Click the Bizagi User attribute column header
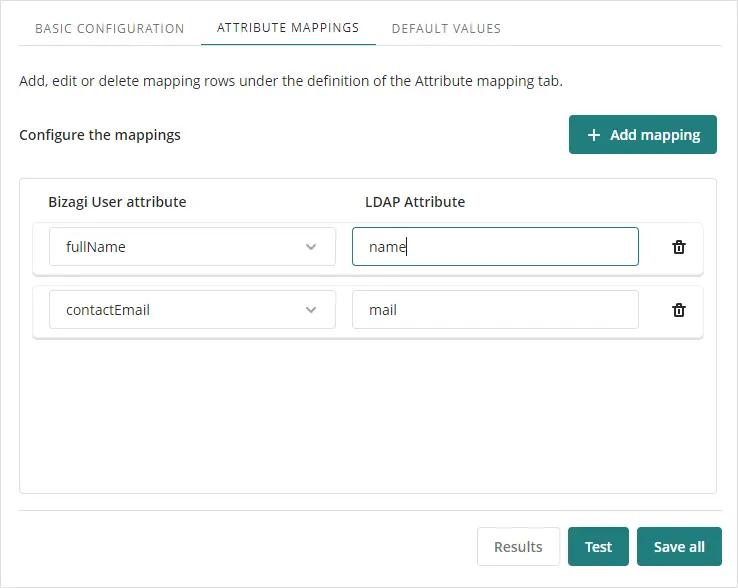This screenshot has height=588, width=738. pyautogui.click(x=117, y=202)
